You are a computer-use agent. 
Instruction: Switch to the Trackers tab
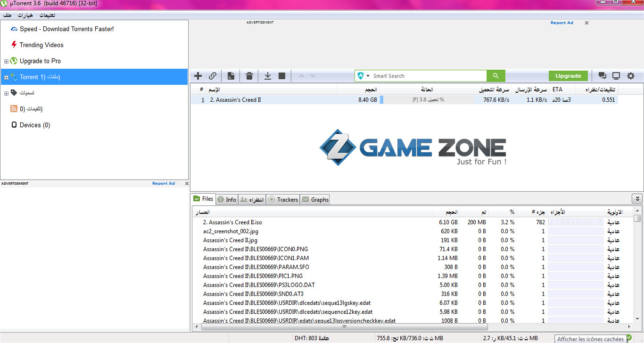point(283,200)
